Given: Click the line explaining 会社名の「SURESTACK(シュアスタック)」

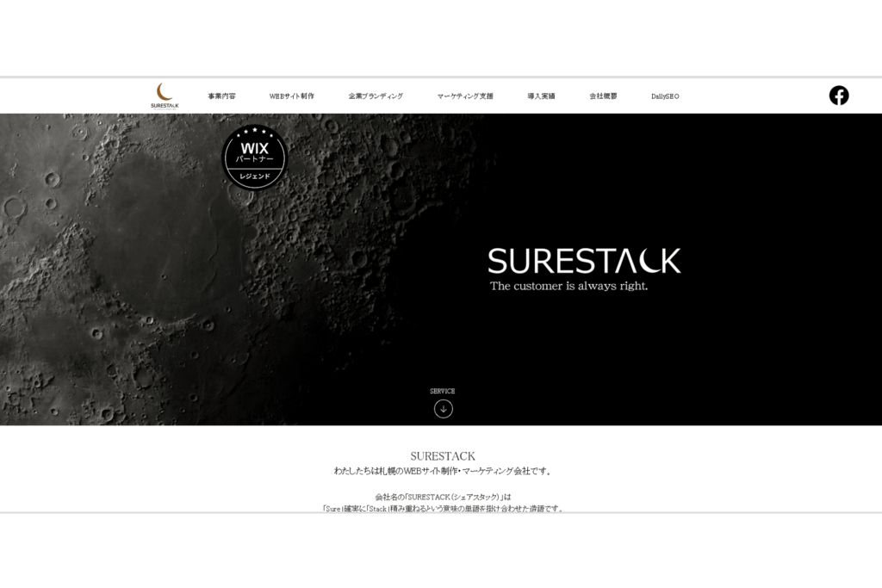Looking at the screenshot, I should (x=443, y=497).
